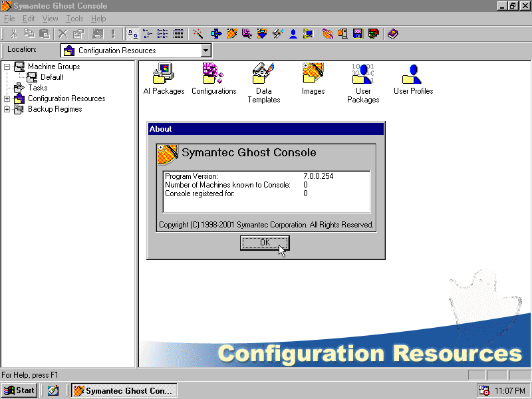Open the File menu
The width and height of the screenshot is (532, 399).
click(9, 19)
